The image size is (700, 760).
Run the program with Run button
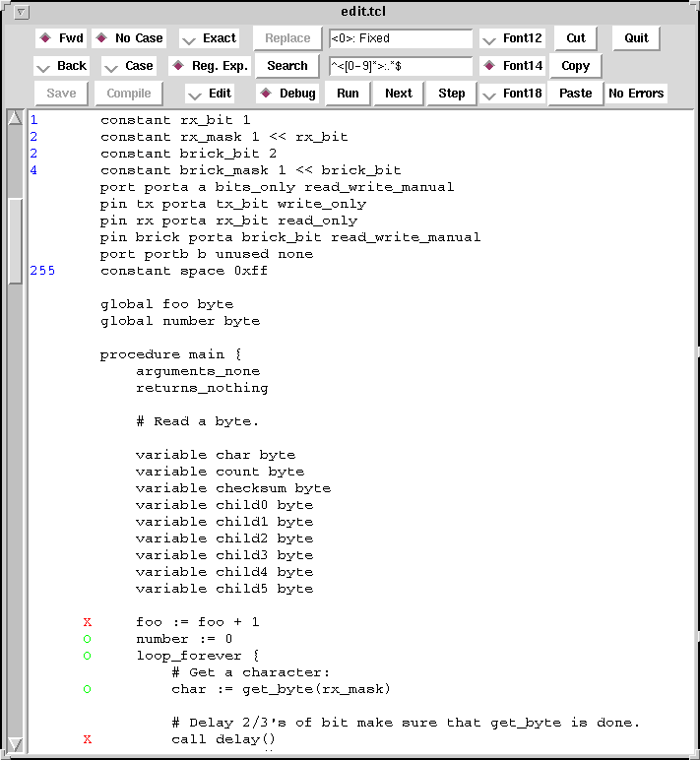coord(348,94)
